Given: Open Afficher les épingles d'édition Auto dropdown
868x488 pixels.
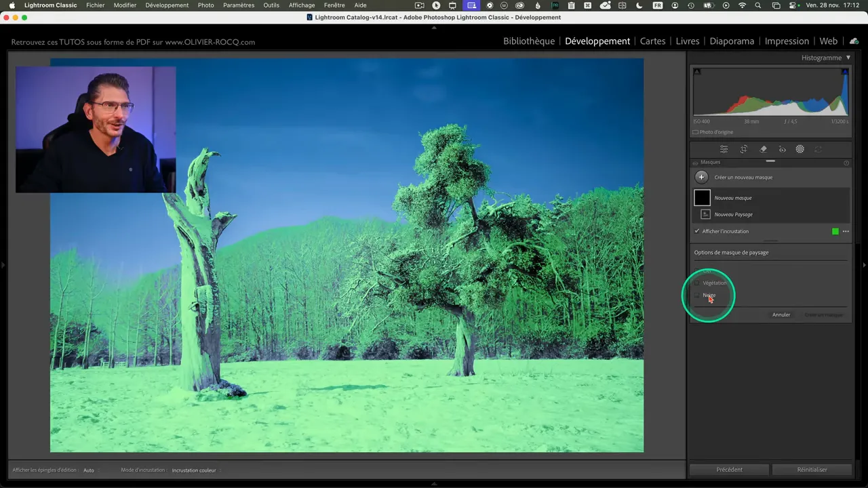Looking at the screenshot, I should pyautogui.click(x=90, y=470).
